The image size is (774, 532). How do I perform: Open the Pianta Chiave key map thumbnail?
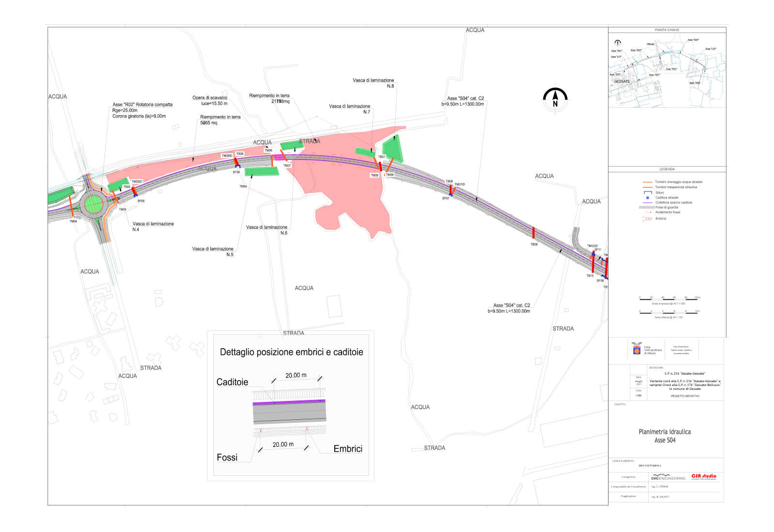tap(667, 70)
